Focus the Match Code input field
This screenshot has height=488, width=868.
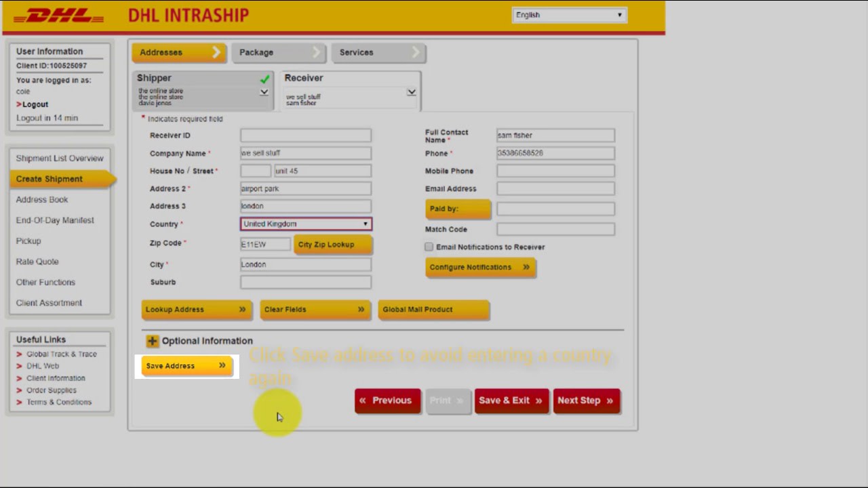pos(556,229)
